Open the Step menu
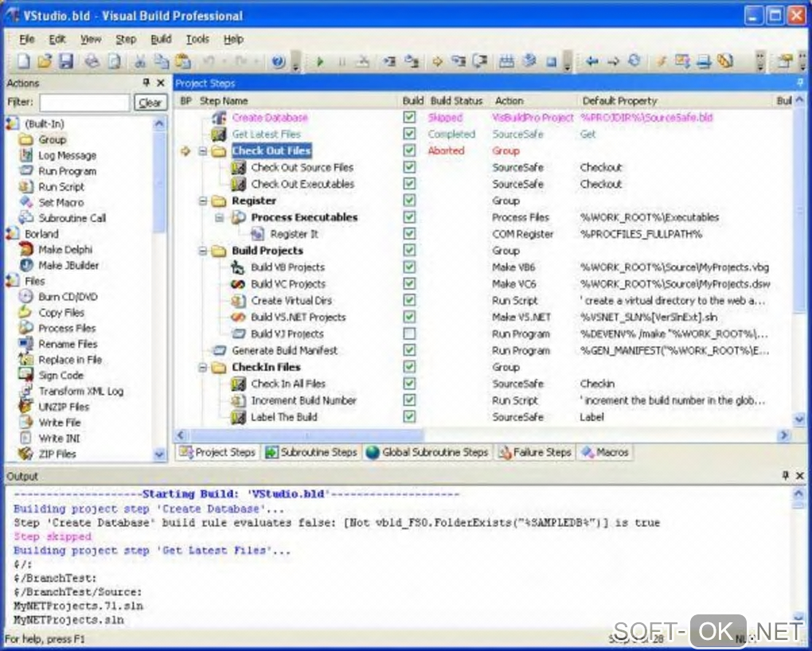 [125, 39]
